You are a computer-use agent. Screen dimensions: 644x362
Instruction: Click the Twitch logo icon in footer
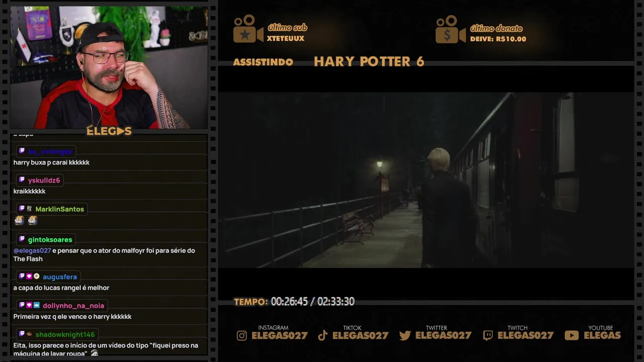488,336
